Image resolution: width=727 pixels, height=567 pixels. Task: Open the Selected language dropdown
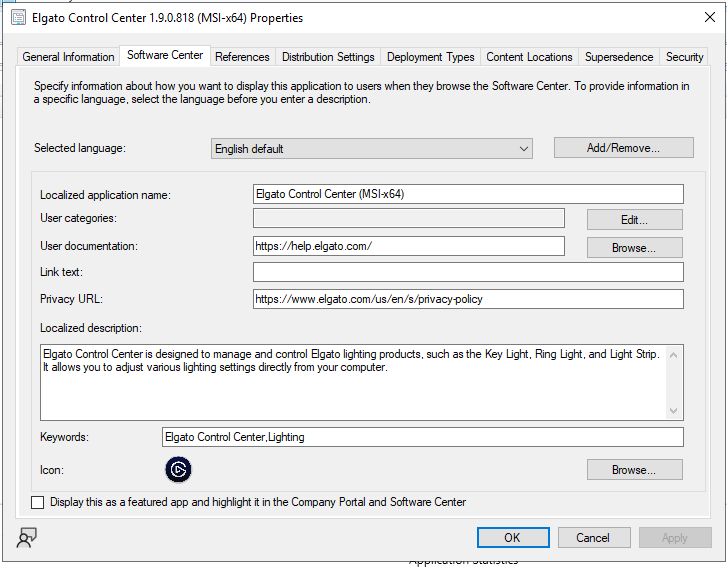371,148
